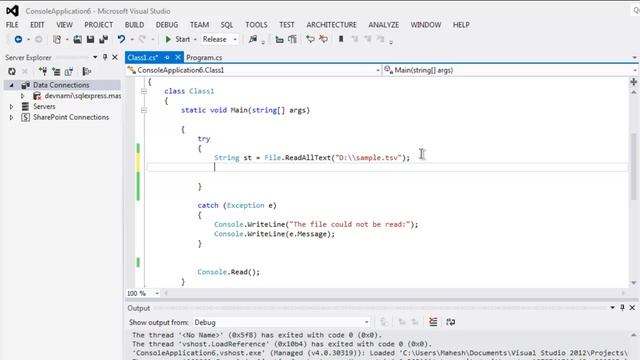Open the VIEW menu
Image resolution: width=640 pixels, height=360 pixels.
(x=64, y=25)
